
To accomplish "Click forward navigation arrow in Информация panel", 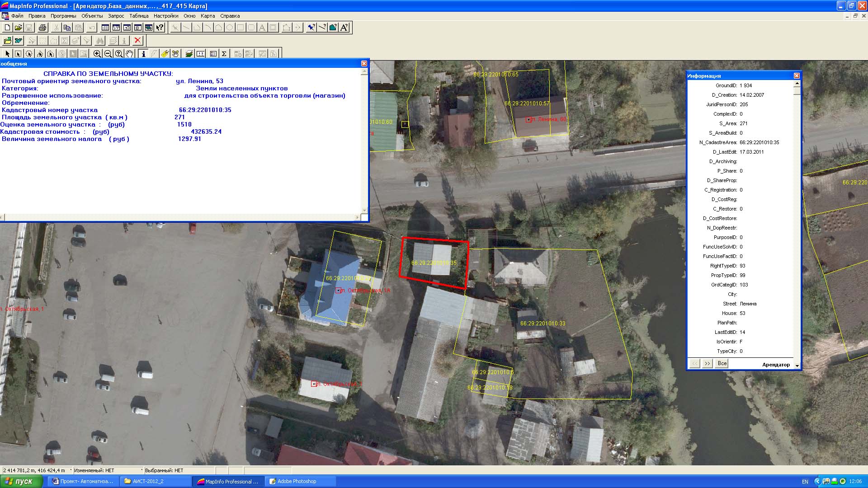I will (x=707, y=363).
